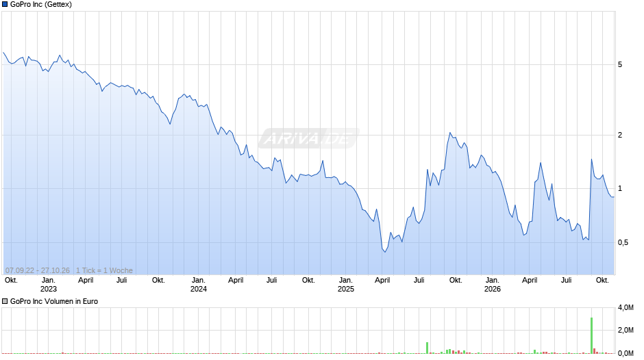Click the 'Jan. 2025' time axis label
This screenshot has width=644, height=360.
tap(346, 285)
